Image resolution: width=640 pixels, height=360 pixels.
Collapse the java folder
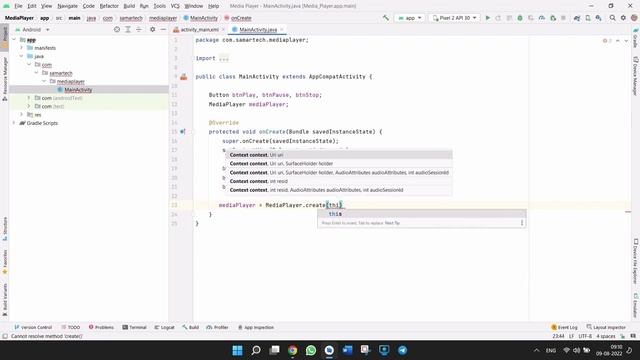22,56
